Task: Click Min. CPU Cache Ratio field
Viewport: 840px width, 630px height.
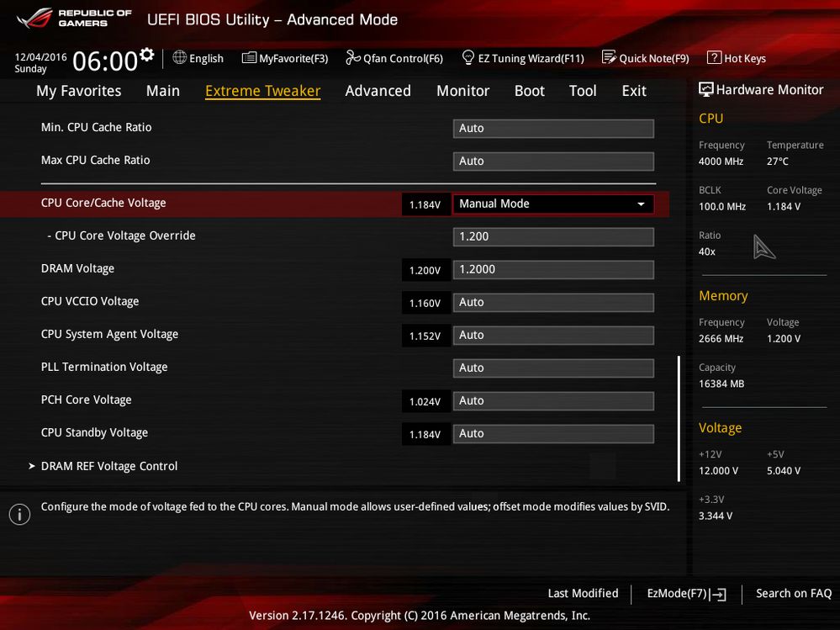Action: coord(553,129)
